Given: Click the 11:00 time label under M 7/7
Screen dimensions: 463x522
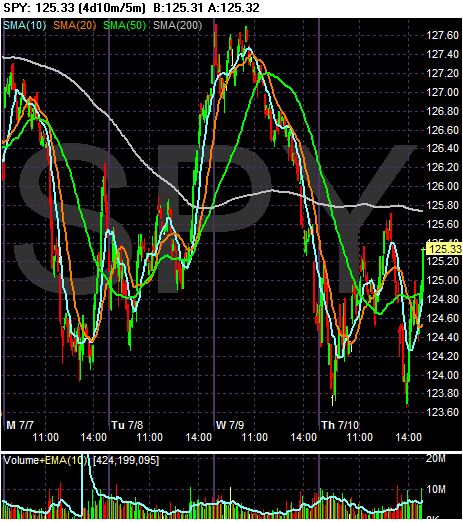Looking at the screenshot, I should pos(46,437).
